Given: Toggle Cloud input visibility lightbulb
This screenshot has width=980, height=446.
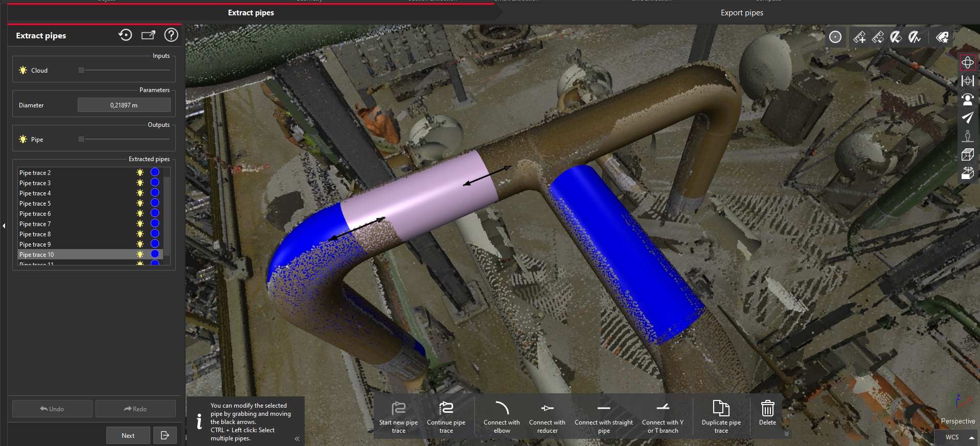Looking at the screenshot, I should (23, 70).
